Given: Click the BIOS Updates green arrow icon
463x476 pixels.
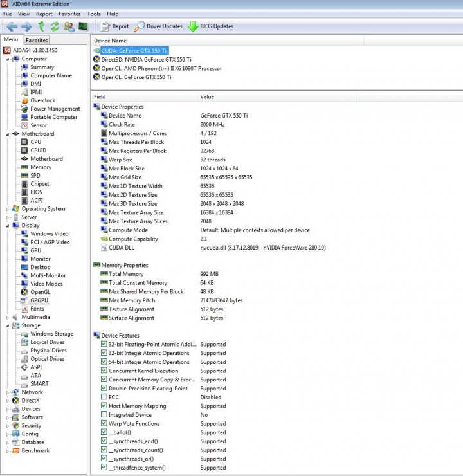Looking at the screenshot, I should pos(193,26).
